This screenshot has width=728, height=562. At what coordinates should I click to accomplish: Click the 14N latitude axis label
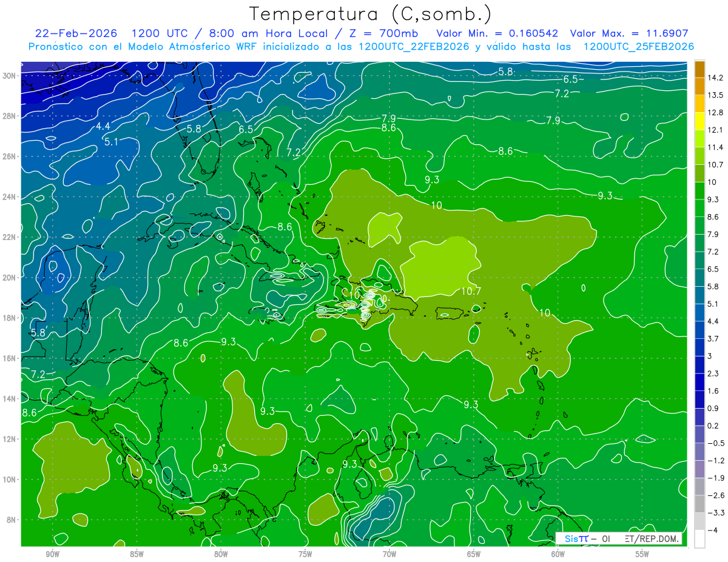9,398
